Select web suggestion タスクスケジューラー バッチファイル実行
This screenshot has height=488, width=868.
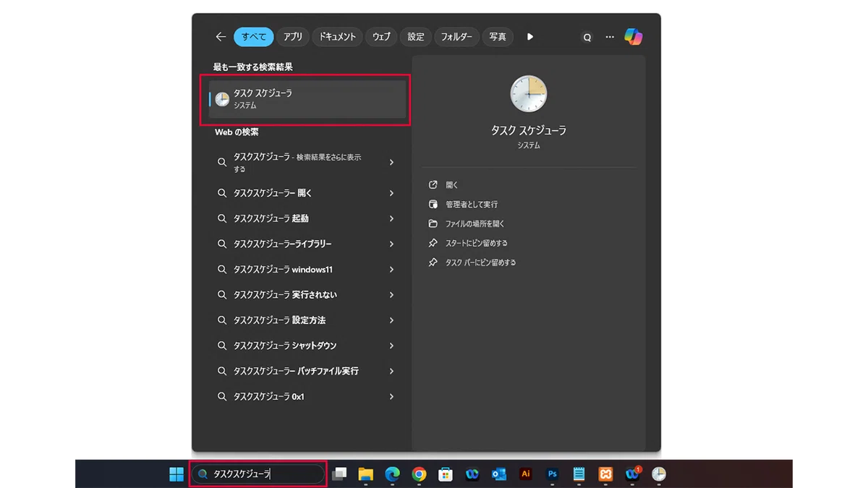(307, 371)
